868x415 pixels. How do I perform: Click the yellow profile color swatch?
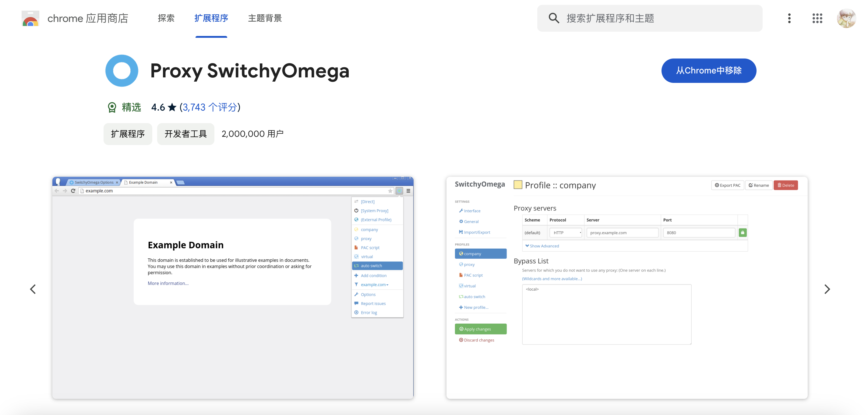(x=517, y=185)
